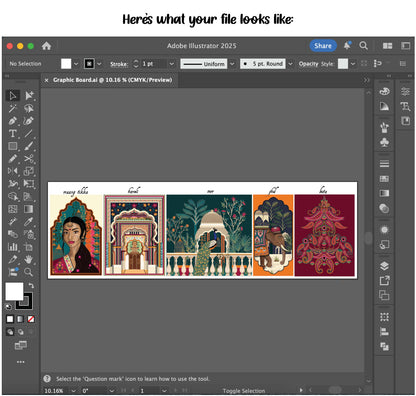The image size is (416, 396).
Task: Select the Scale tool
Action: [x=29, y=171]
